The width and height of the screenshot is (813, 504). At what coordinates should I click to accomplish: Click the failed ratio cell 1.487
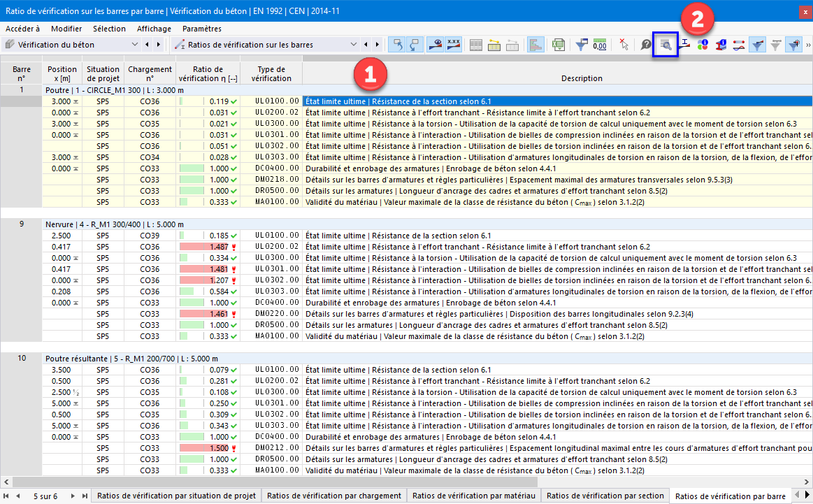click(x=208, y=247)
